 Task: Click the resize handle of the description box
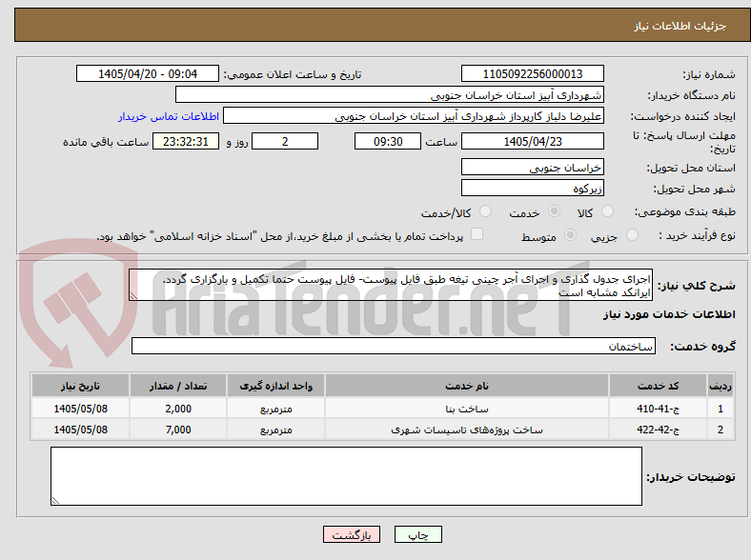click(x=133, y=296)
